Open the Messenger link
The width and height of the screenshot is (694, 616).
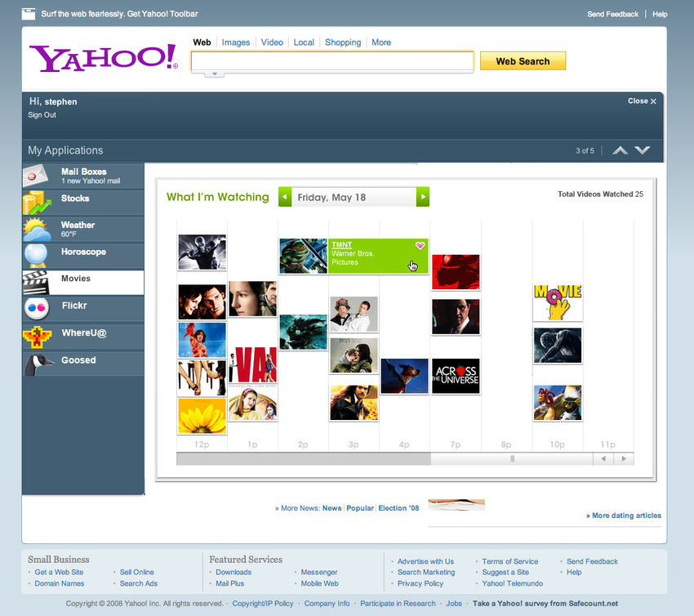pyautogui.click(x=319, y=572)
